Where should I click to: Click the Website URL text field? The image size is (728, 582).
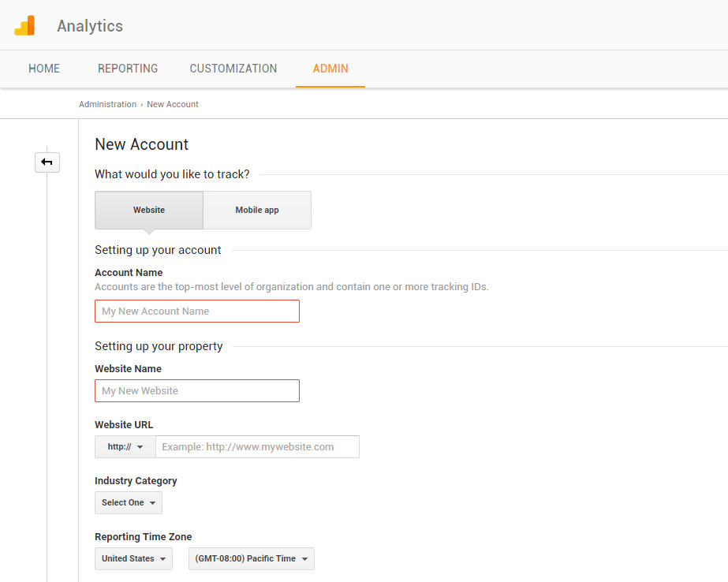click(258, 446)
